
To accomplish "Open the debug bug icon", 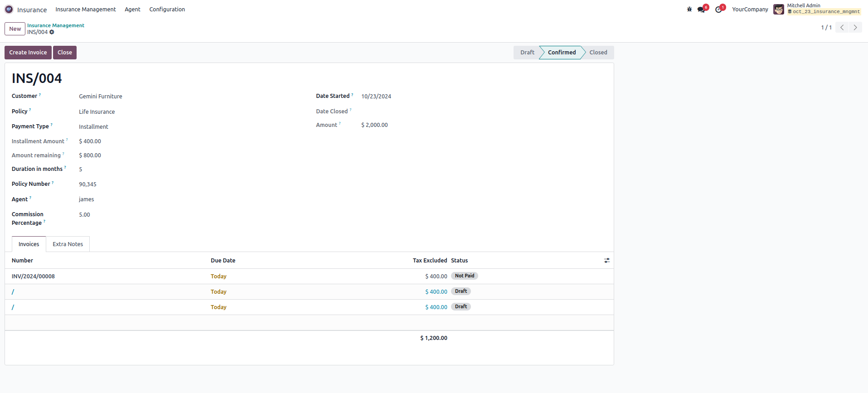I will point(689,9).
